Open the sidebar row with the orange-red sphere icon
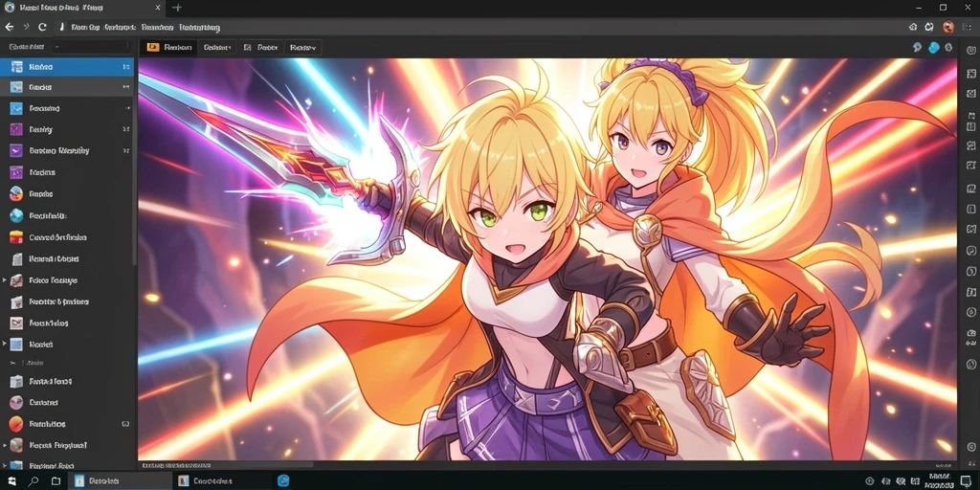This screenshot has height=490, width=980. (x=67, y=424)
